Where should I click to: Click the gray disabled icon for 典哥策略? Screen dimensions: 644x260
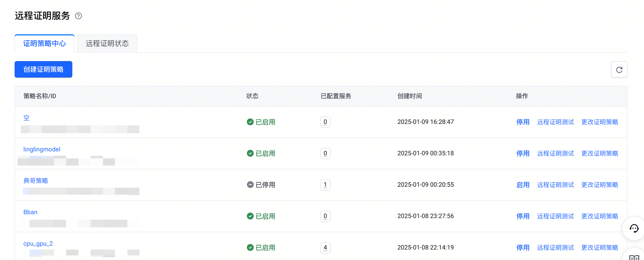click(250, 185)
